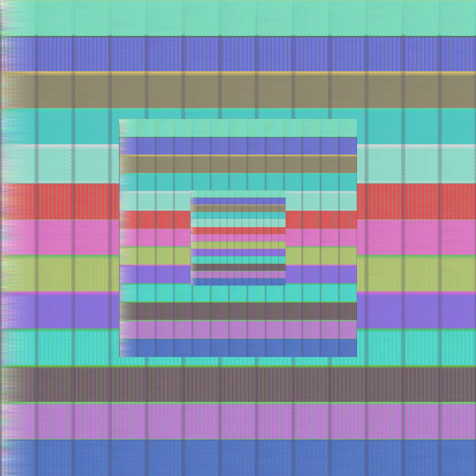Select the pale mint outer stripe above red
The width and height of the screenshot is (476, 476).
[x=414, y=164]
